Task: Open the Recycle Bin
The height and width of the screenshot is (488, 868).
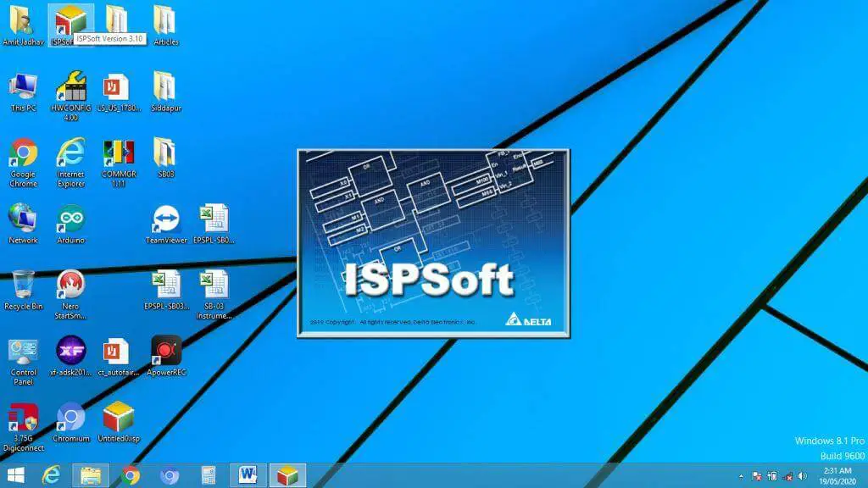Action: click(x=23, y=291)
